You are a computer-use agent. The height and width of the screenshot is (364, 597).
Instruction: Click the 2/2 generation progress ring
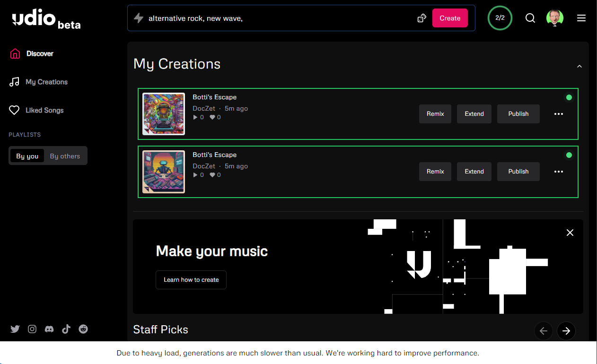click(x=500, y=18)
